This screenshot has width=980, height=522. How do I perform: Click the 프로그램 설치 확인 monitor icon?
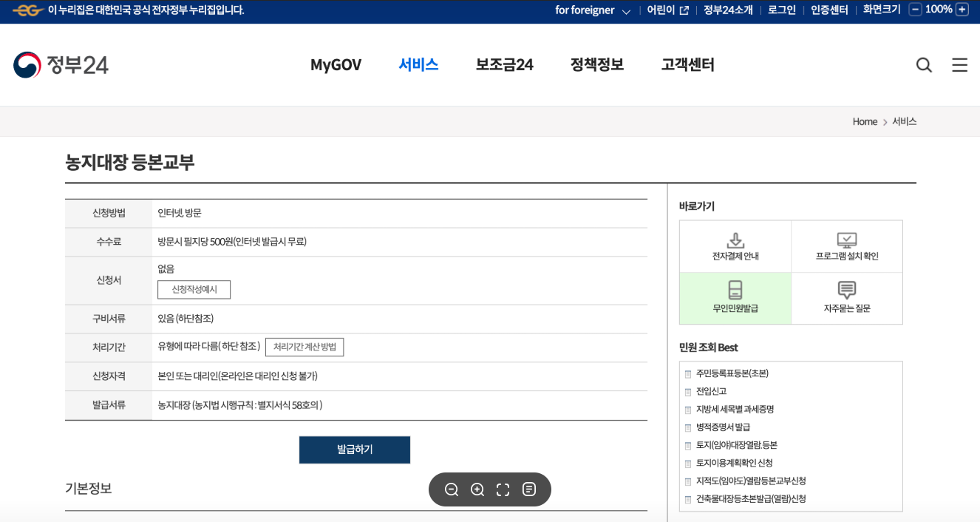846,240
